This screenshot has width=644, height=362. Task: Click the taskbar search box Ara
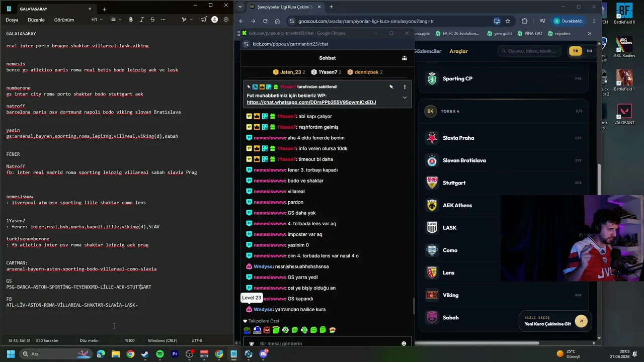click(55, 354)
